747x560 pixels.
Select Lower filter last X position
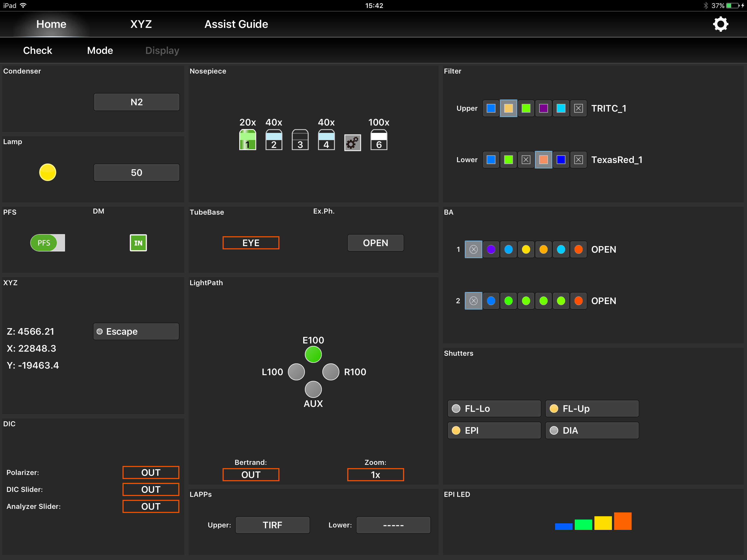point(579,159)
